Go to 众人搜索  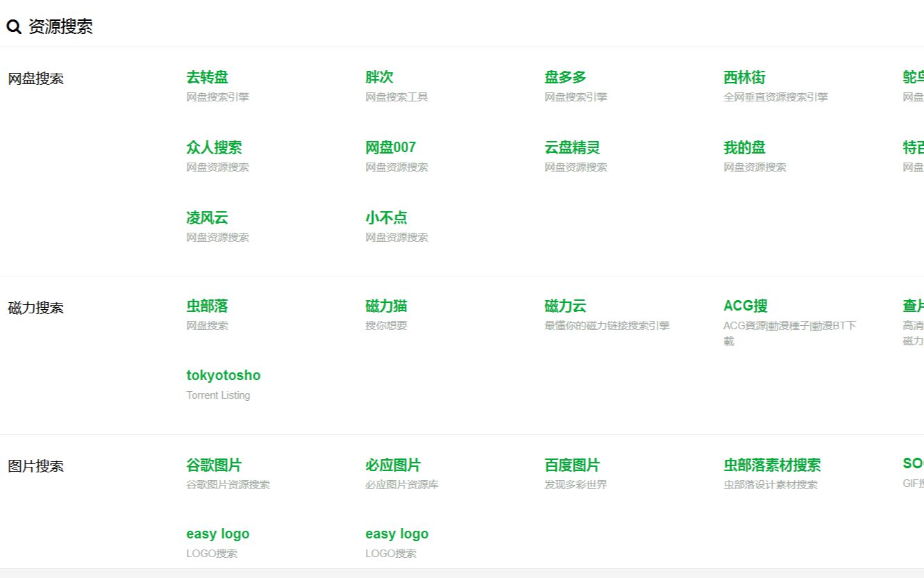[x=214, y=147]
